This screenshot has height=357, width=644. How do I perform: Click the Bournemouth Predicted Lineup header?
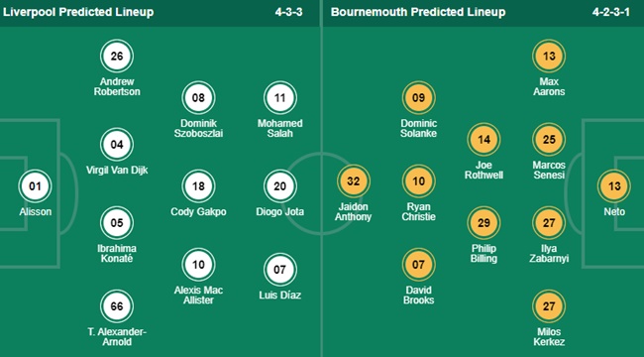(x=418, y=12)
